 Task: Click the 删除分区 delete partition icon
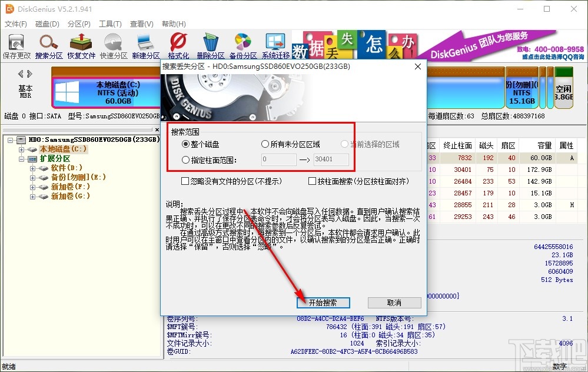210,46
